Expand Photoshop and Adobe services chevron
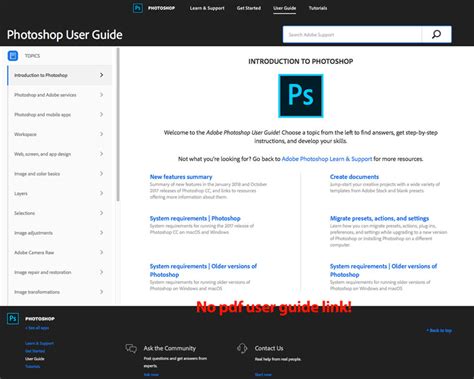This screenshot has height=379, width=474. (x=101, y=95)
